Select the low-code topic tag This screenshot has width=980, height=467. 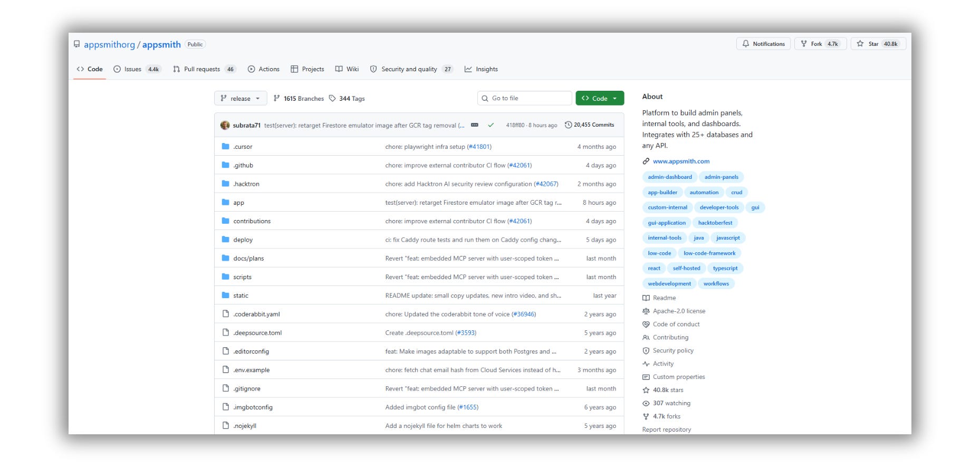pyautogui.click(x=659, y=253)
